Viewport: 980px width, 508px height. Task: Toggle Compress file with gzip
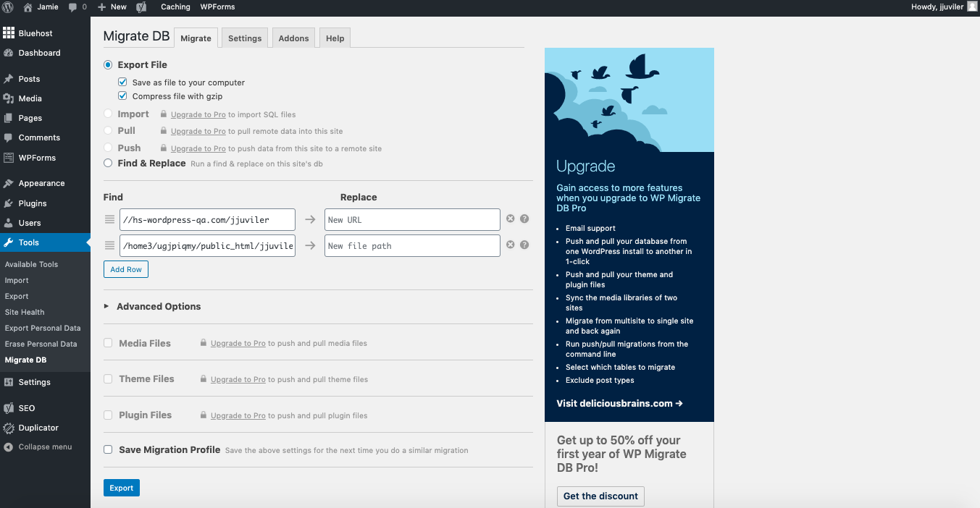(122, 96)
